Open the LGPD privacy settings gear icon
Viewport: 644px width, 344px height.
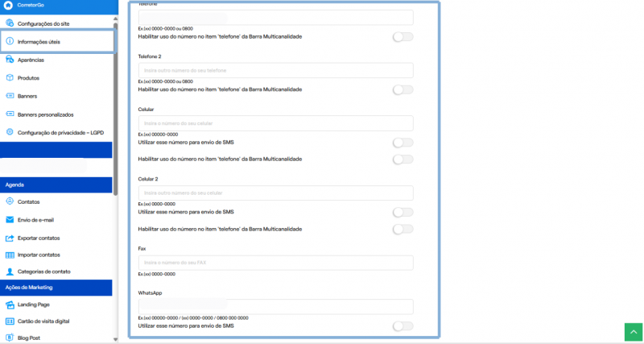(10, 132)
